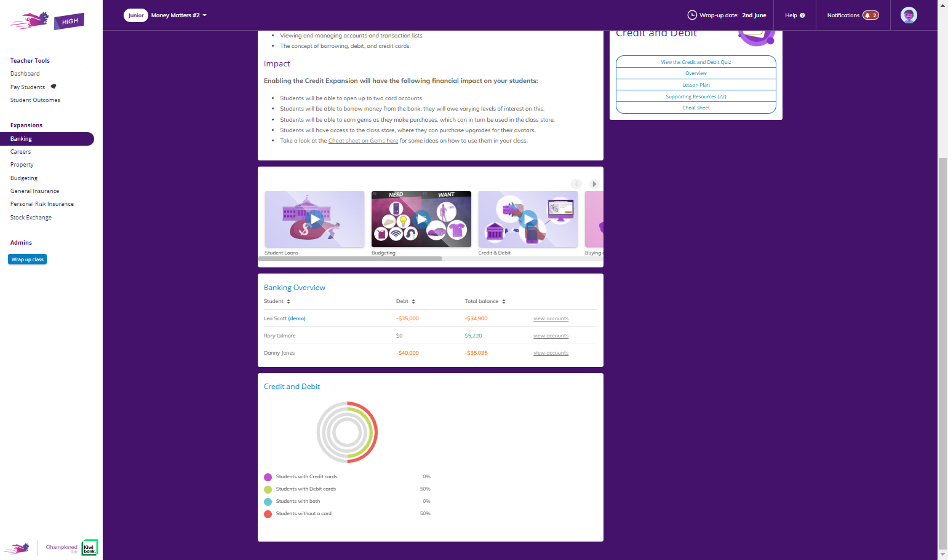Click the Junior level badge
Image resolution: width=948 pixels, height=560 pixels.
tap(136, 15)
